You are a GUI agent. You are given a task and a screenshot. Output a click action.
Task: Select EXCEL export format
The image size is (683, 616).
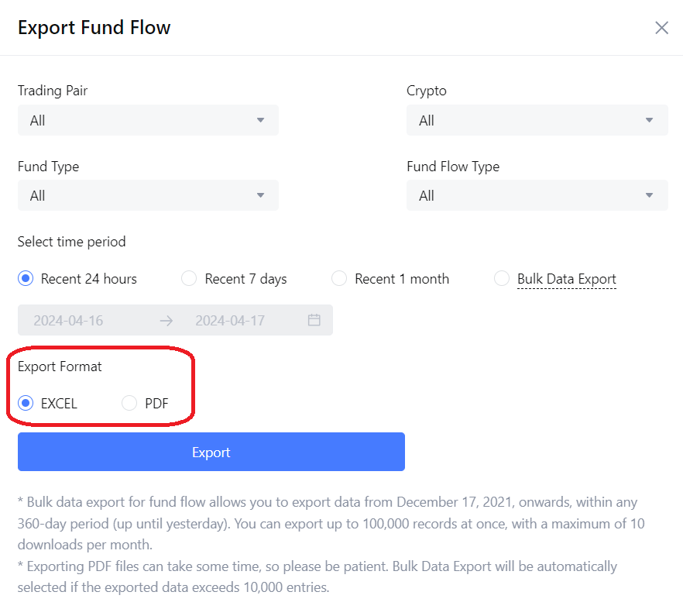pos(26,403)
